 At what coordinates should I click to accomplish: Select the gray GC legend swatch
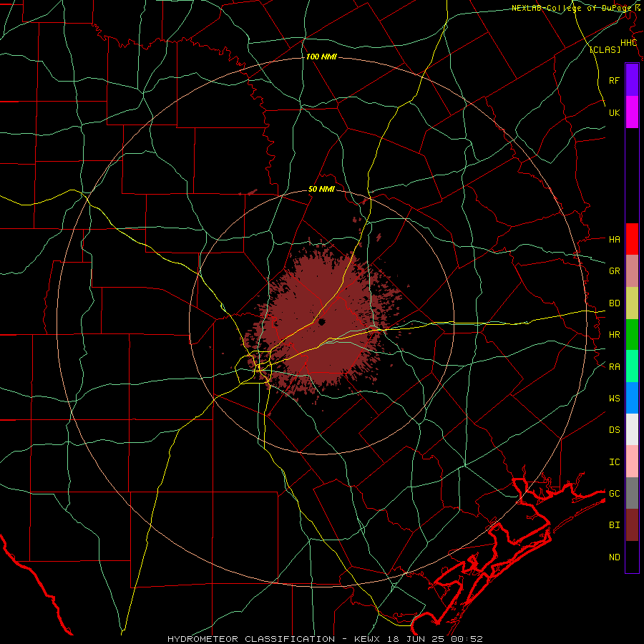(x=632, y=493)
